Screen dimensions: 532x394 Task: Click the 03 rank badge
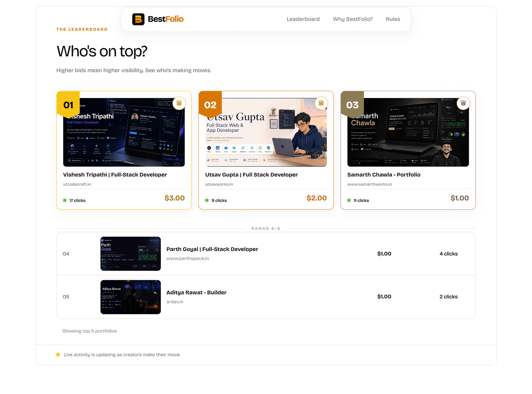point(352,105)
